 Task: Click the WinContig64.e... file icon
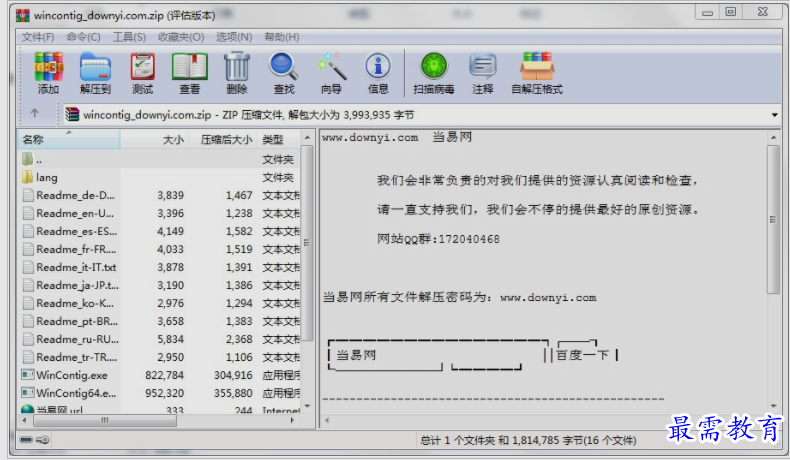click(27, 393)
